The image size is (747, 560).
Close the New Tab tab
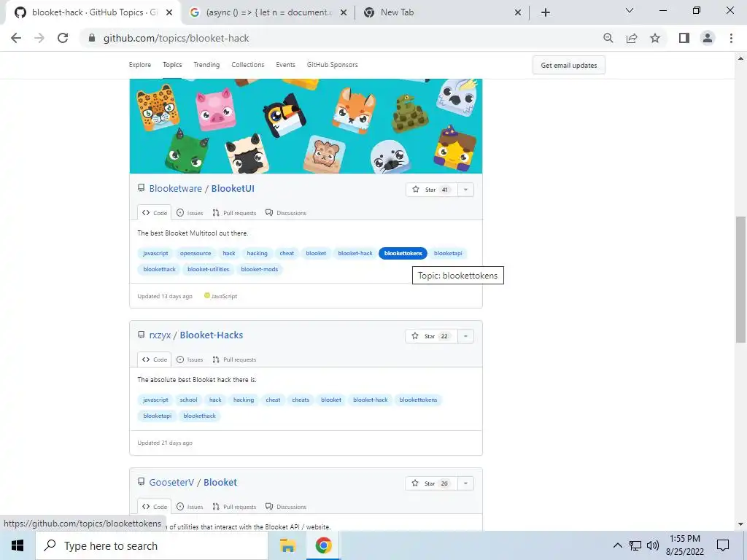(x=518, y=12)
